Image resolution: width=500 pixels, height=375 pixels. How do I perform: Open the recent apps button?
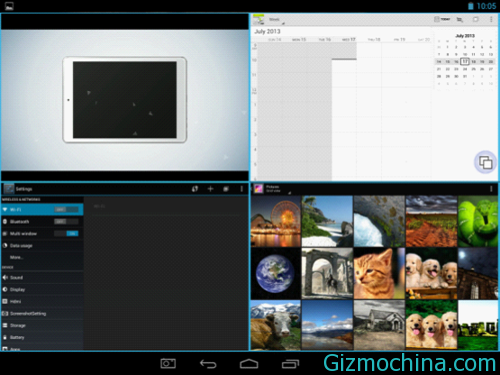pos(290,364)
